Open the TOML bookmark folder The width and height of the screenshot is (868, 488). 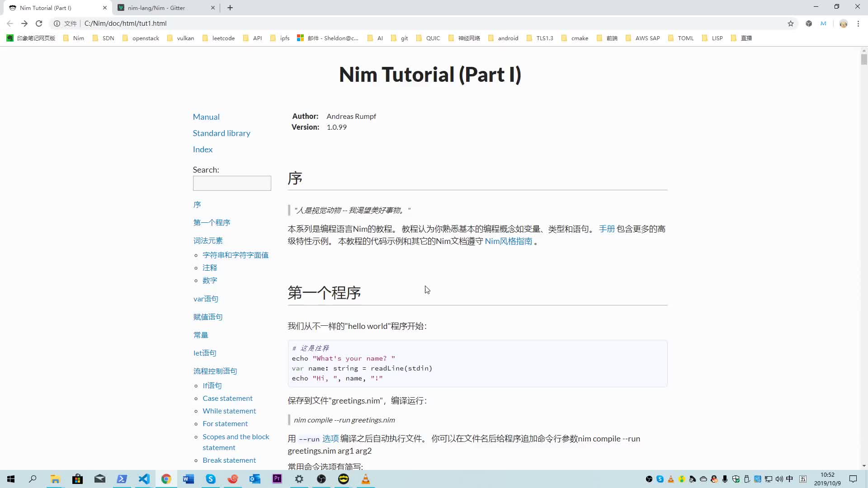pos(681,38)
